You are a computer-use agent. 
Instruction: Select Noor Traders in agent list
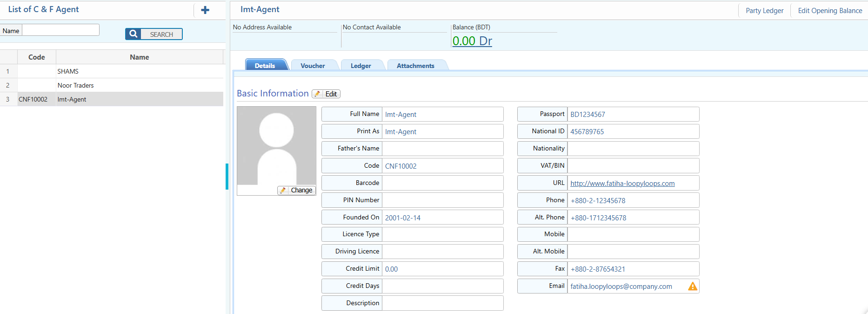point(76,85)
